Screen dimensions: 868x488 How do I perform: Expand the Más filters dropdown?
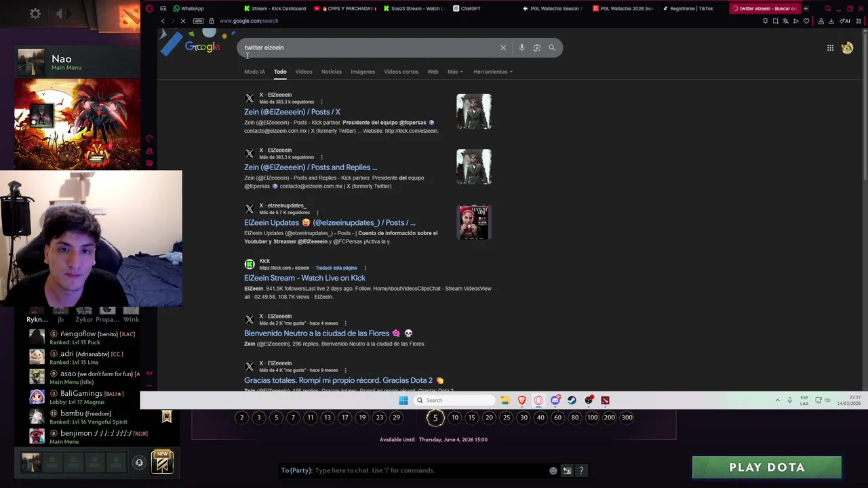[x=455, y=72]
